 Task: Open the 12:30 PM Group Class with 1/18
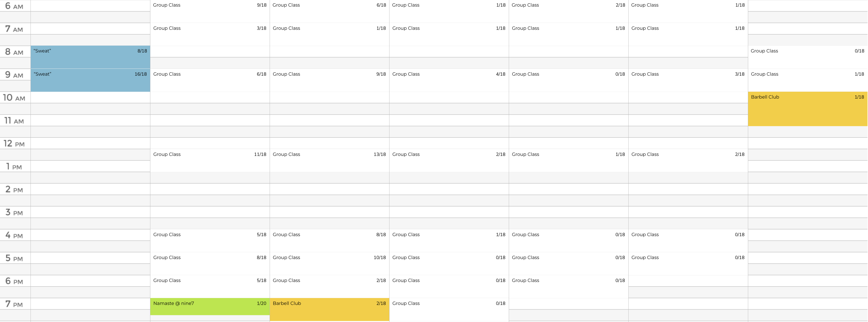(x=568, y=160)
